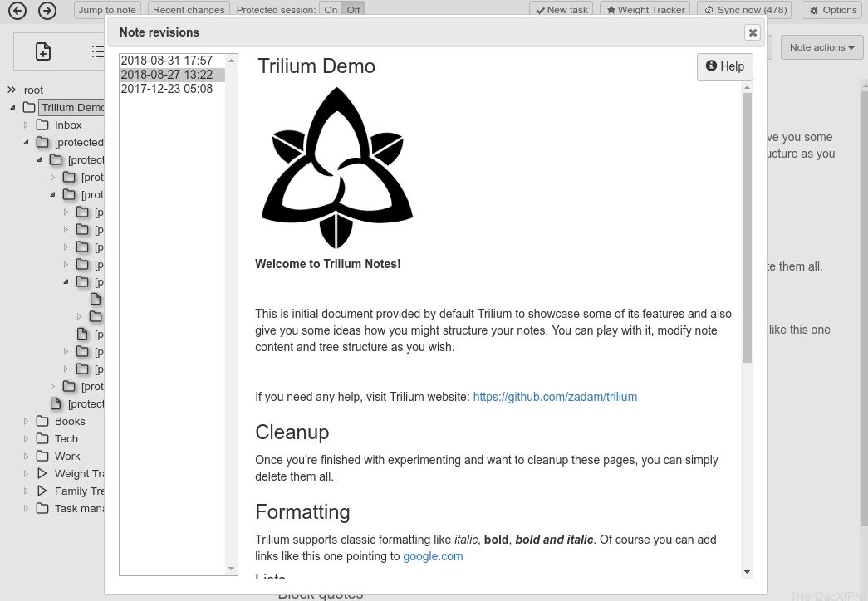Open Help in the revisions dialog
This screenshot has width=868, height=601.
point(724,66)
